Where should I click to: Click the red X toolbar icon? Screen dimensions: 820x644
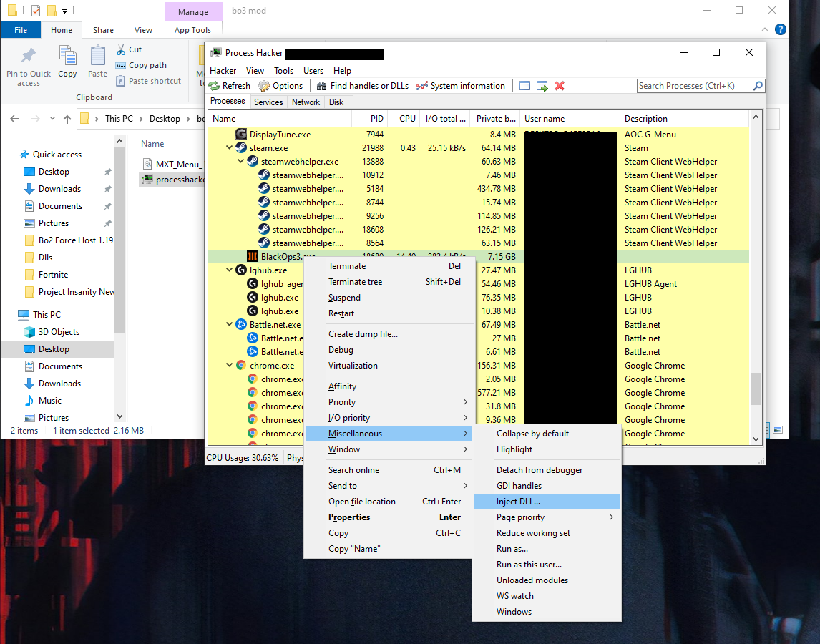560,86
